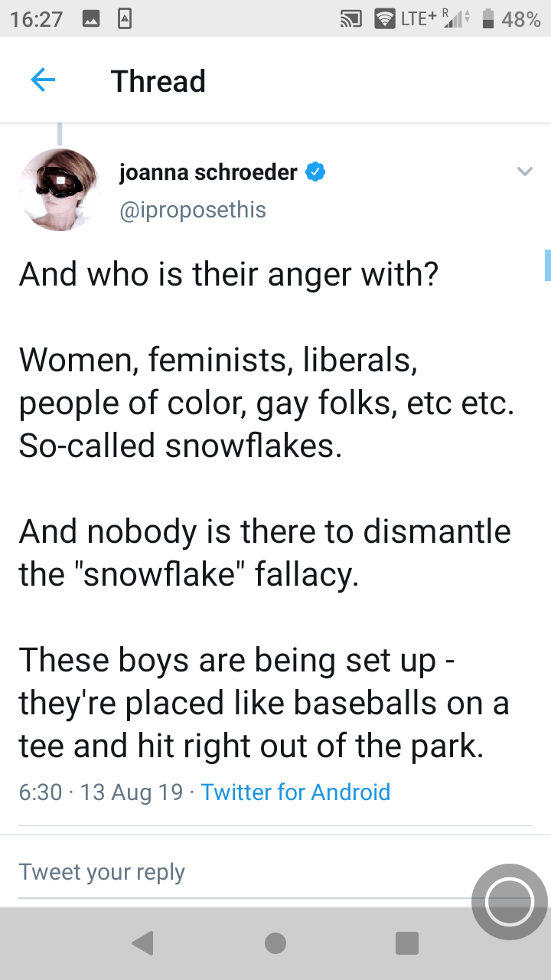Open tweet options chevron menu
The image size is (551, 980).
click(524, 171)
